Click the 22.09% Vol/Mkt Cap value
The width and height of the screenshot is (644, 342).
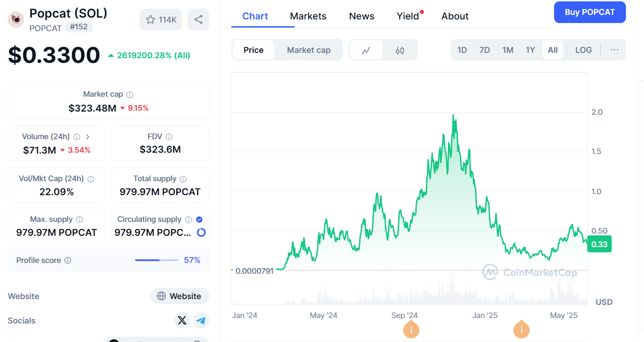point(56,192)
